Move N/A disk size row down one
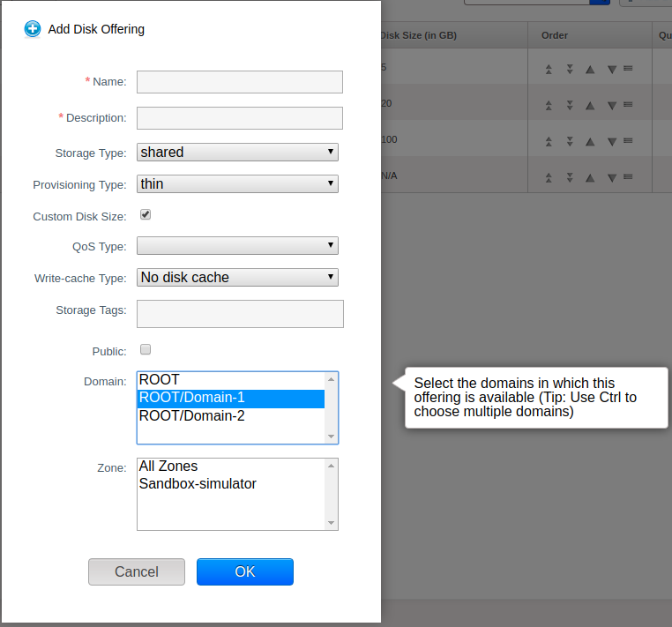Image resolution: width=672 pixels, height=627 pixels. 612,178
